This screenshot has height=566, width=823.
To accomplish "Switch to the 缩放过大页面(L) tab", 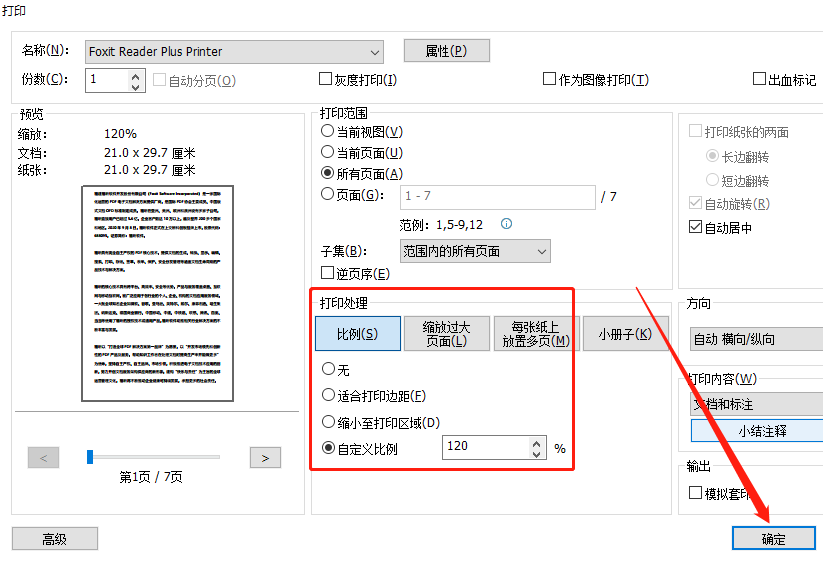I will tap(447, 333).
